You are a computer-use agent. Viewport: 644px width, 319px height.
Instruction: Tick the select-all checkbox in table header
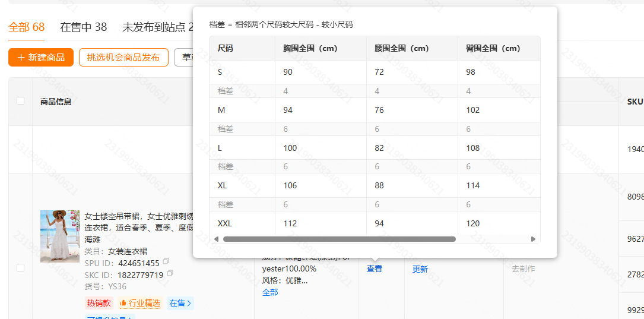click(x=21, y=101)
